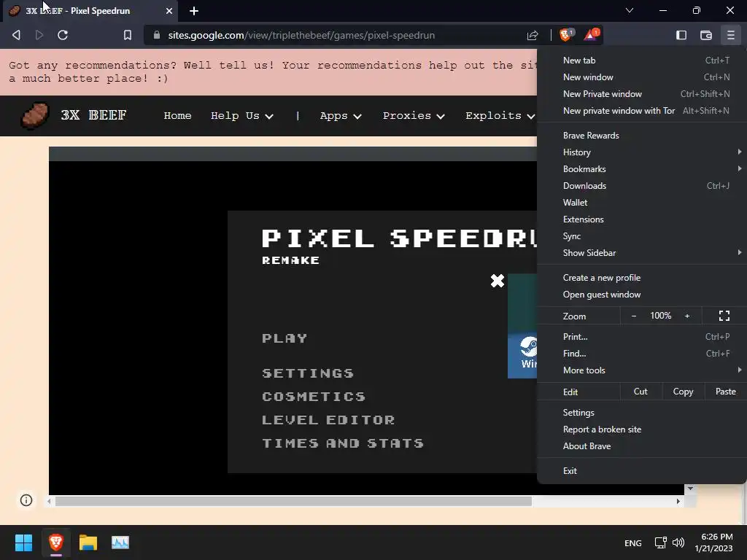
Task: Select About Brave
Action: point(642,446)
